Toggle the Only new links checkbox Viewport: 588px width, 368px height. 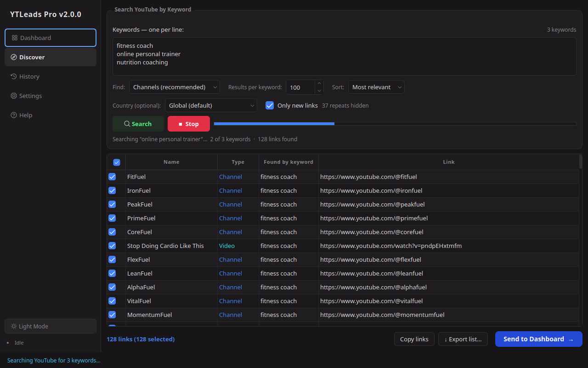coord(270,105)
